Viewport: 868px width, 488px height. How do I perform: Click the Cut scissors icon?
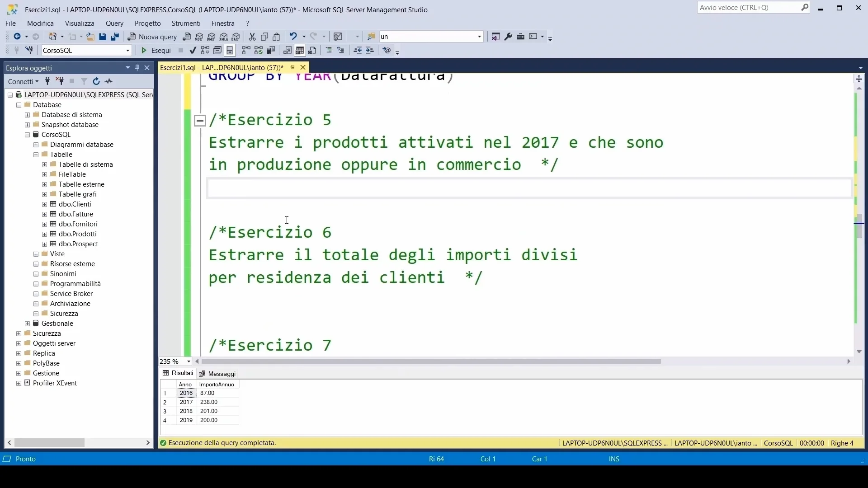[252, 37]
